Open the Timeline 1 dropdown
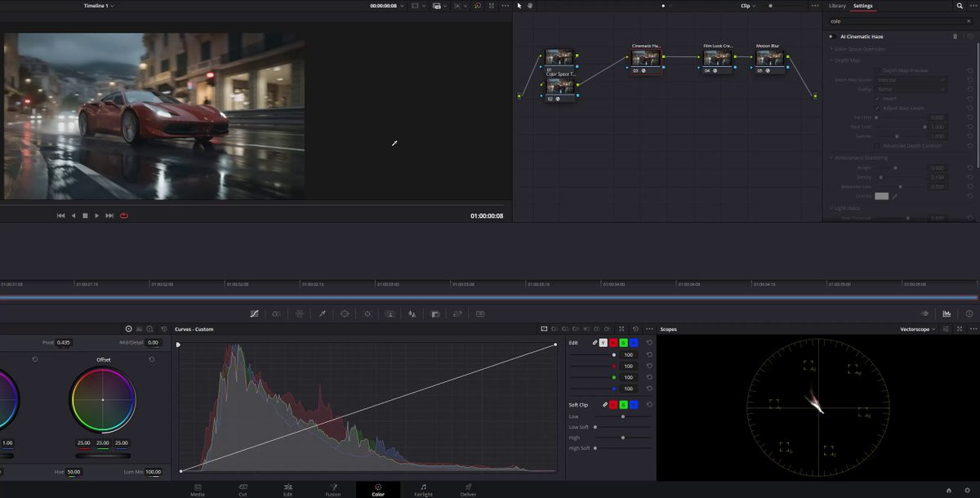The width and height of the screenshot is (980, 498). pos(99,6)
